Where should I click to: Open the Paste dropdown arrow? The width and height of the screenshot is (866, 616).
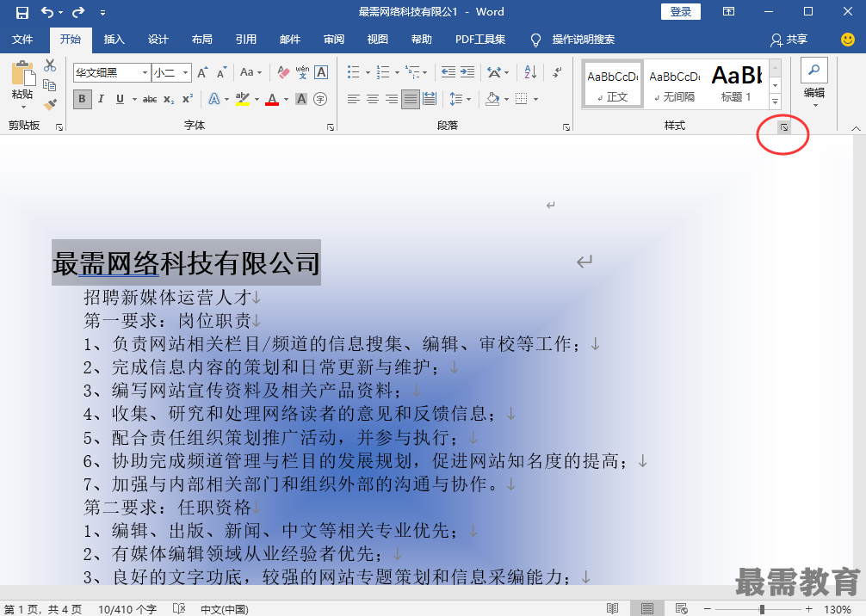23,107
